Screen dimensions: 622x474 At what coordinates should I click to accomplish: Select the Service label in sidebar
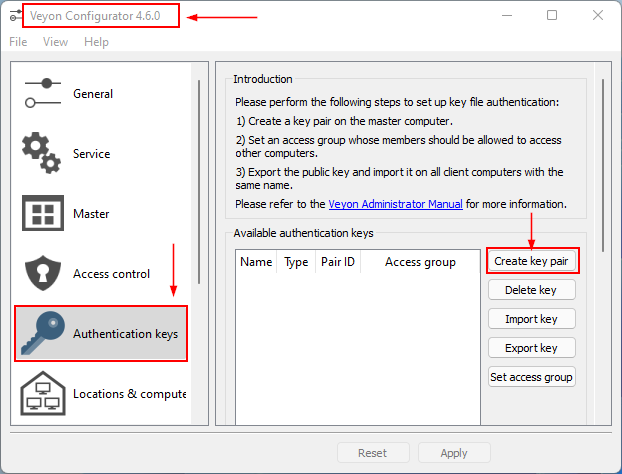[x=92, y=154]
